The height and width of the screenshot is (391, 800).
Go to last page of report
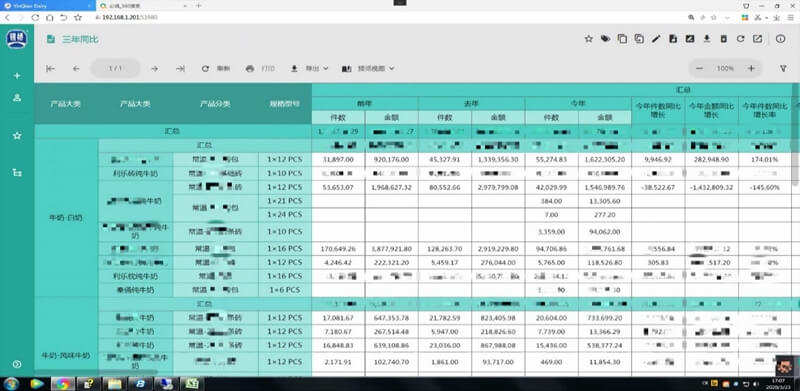tap(180, 68)
